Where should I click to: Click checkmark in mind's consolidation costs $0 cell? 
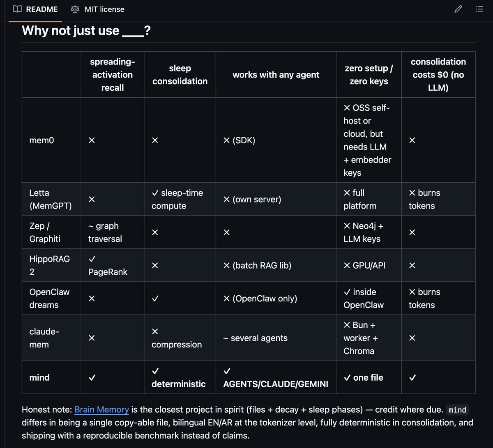click(412, 377)
